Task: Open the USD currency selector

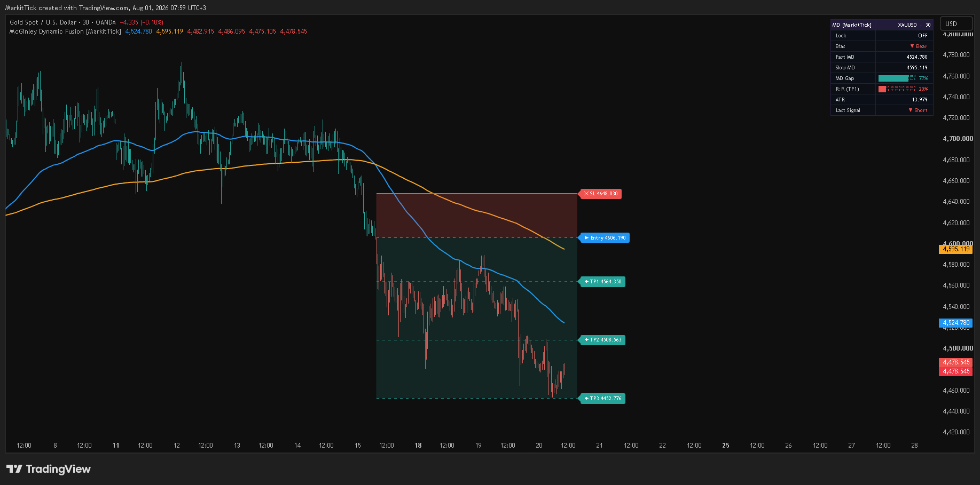Action: click(x=956, y=23)
